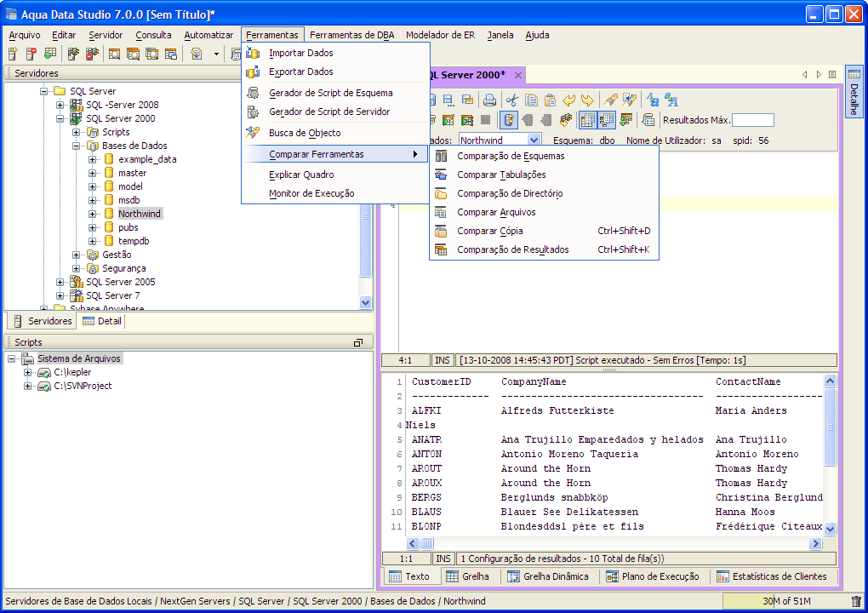Switch to Estatísticas de Clientes tab
The image size is (868, 613).
click(x=772, y=576)
